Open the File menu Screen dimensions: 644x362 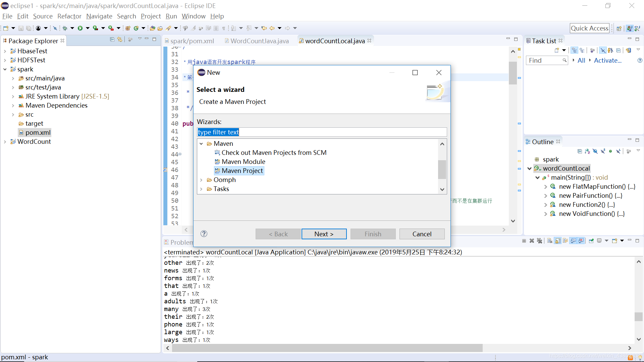pyautogui.click(x=7, y=16)
